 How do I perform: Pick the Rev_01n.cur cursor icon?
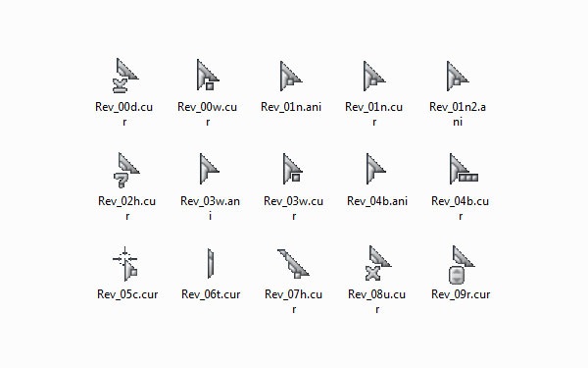tap(374, 77)
